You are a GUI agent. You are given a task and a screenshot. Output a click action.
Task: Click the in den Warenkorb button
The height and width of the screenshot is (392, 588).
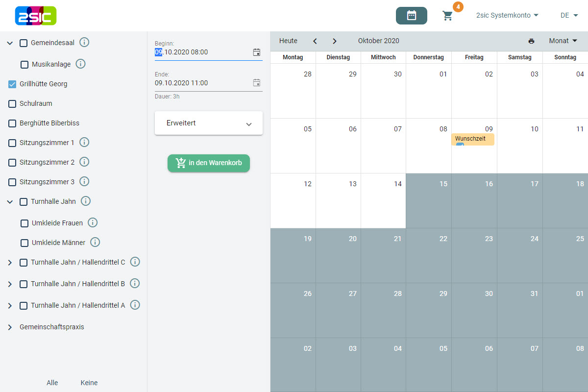tap(209, 163)
